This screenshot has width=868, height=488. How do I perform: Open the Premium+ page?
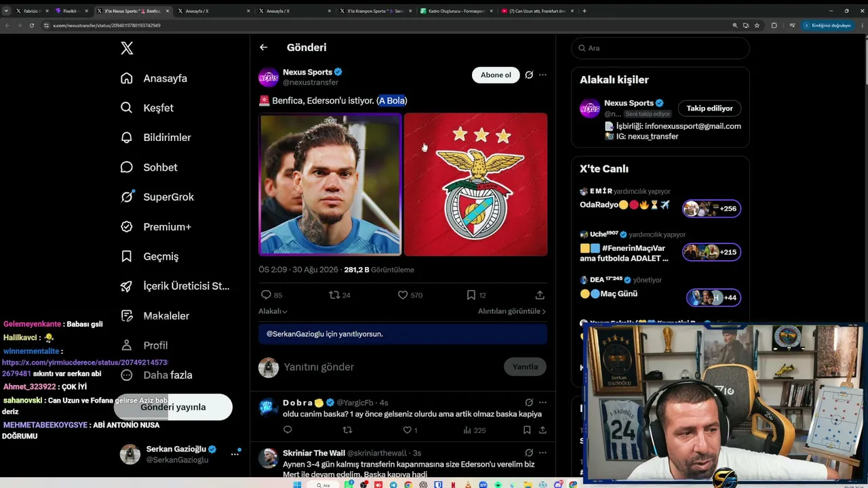[155, 226]
